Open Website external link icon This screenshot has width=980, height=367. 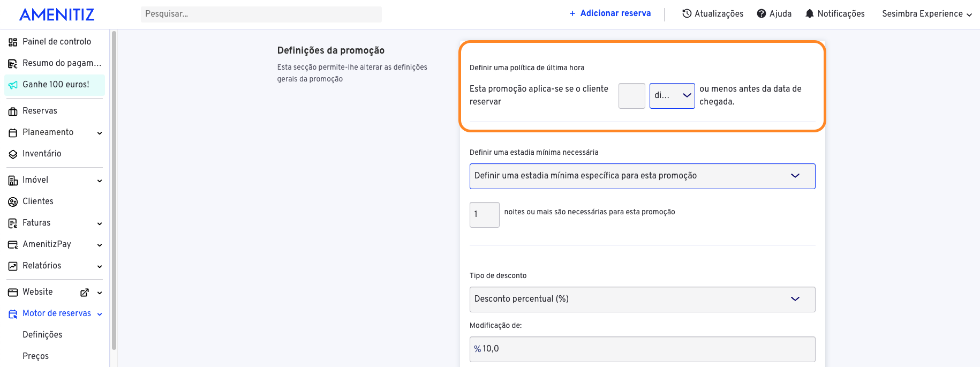click(x=84, y=293)
